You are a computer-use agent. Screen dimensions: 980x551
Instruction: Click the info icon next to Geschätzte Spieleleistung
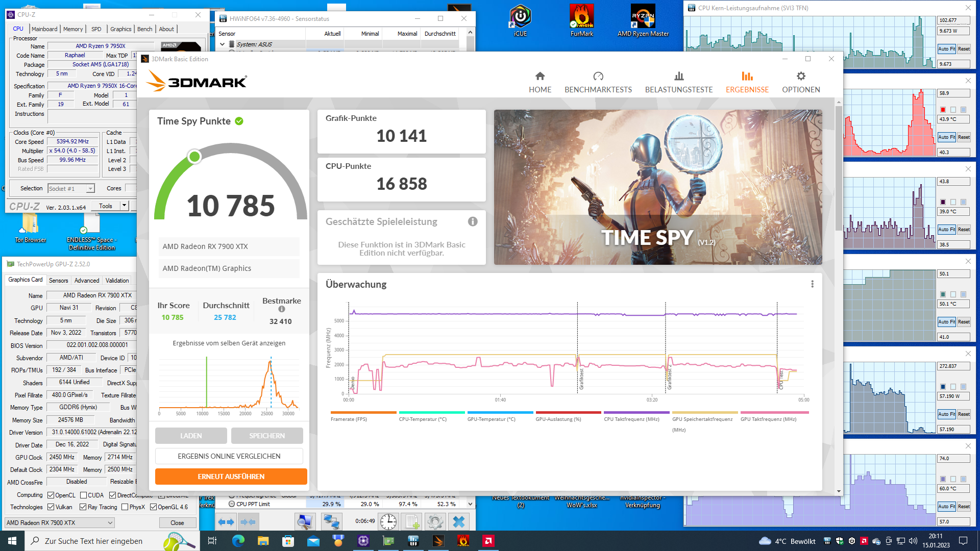473,221
